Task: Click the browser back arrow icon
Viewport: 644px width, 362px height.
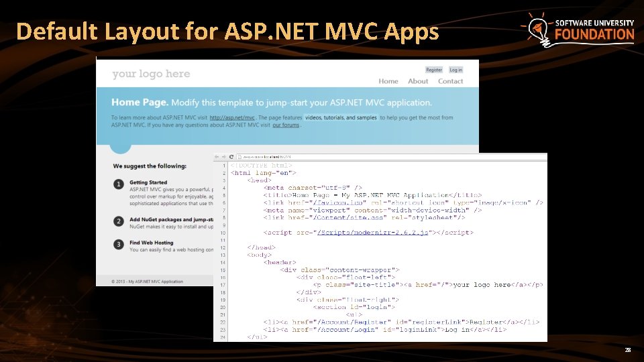Action: pyautogui.click(x=217, y=157)
